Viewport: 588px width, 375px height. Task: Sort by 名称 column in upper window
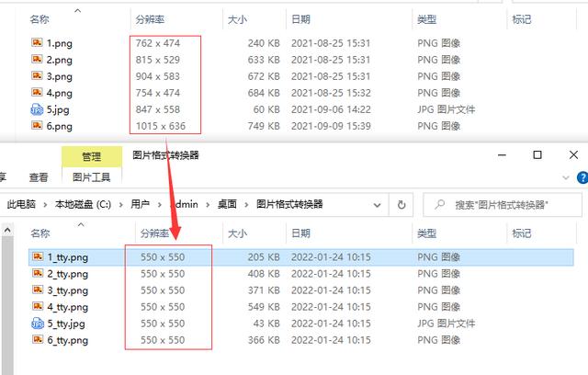tap(40, 19)
